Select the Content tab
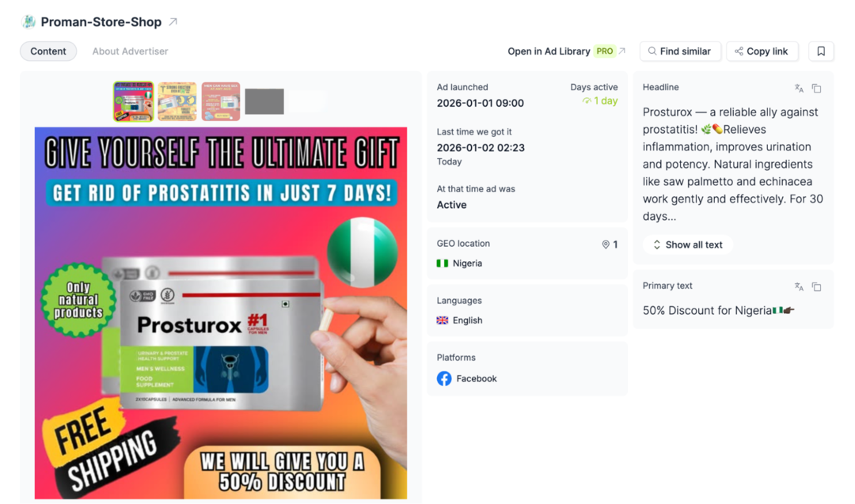 coord(48,51)
